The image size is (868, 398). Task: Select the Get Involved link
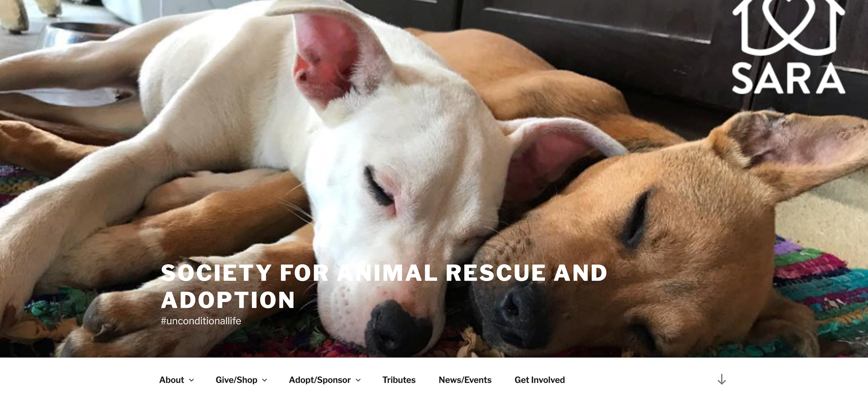click(x=539, y=380)
